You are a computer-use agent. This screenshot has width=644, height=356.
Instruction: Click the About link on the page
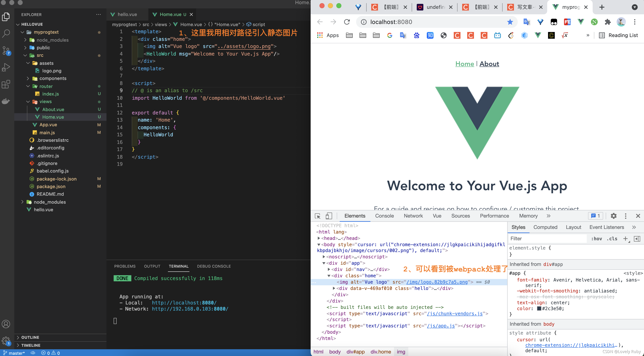pos(489,64)
